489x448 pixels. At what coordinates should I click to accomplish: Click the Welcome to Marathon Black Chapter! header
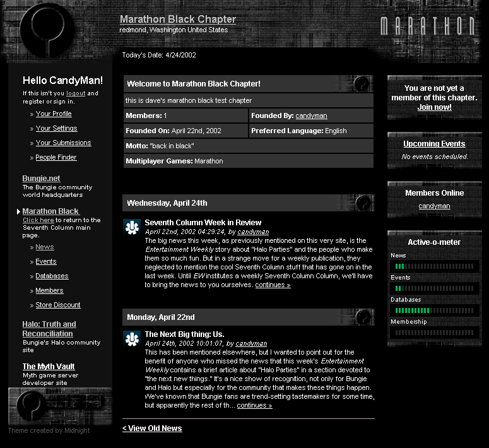248,84
